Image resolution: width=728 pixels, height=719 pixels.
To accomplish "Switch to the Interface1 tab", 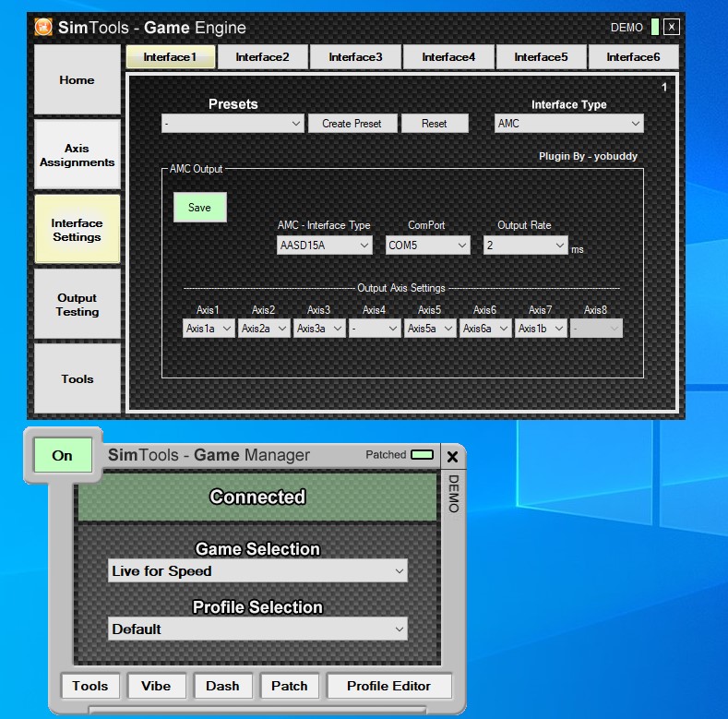I will (171, 56).
